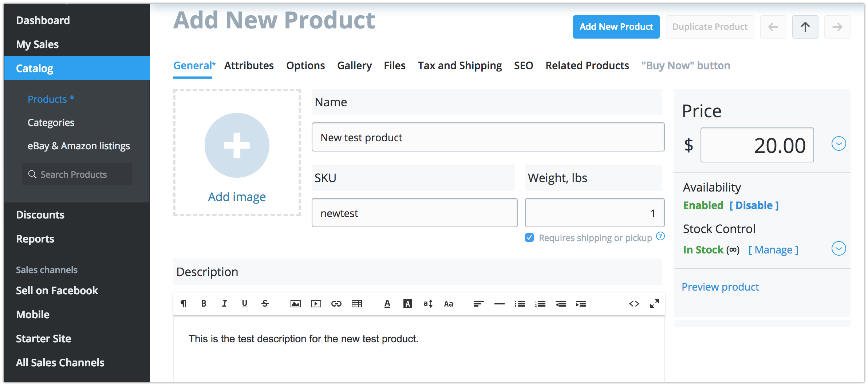Expand the Stock Control options chevron
This screenshot has width=868, height=386.
pos(839,249)
